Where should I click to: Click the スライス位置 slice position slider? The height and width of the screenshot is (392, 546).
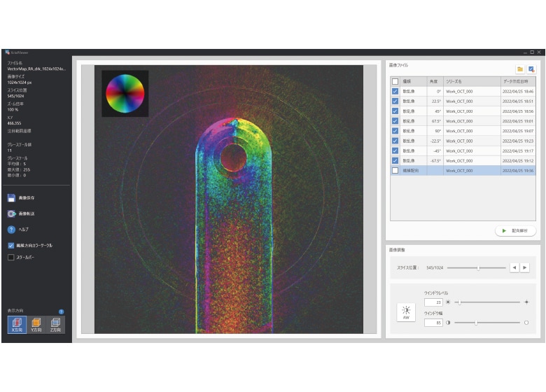478,267
